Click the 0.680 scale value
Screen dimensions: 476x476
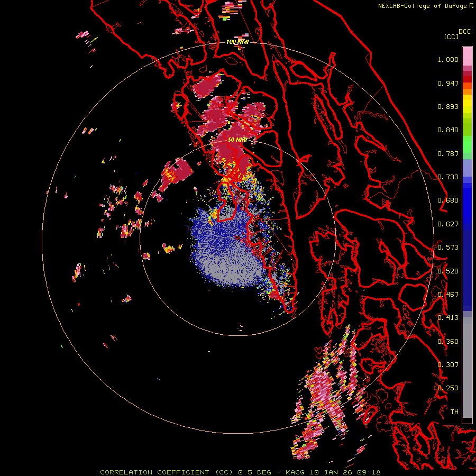(x=448, y=200)
